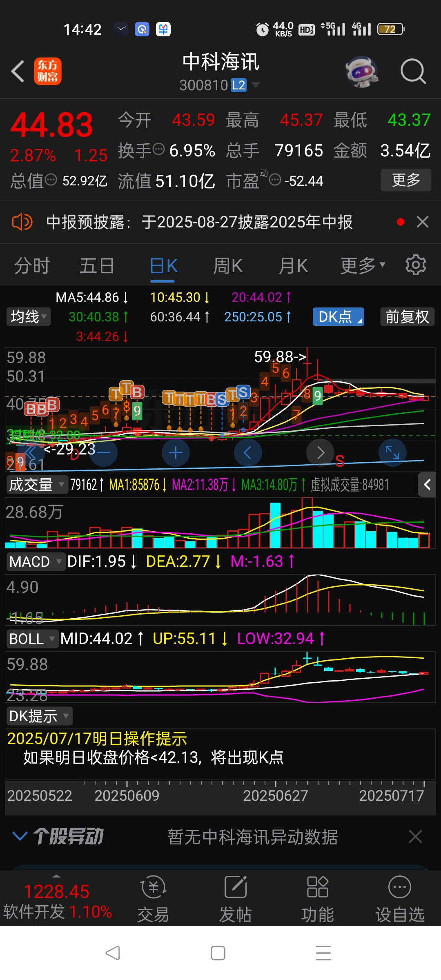Tap the 20250717 date marker
This screenshot has height=980, width=441.
(x=392, y=795)
